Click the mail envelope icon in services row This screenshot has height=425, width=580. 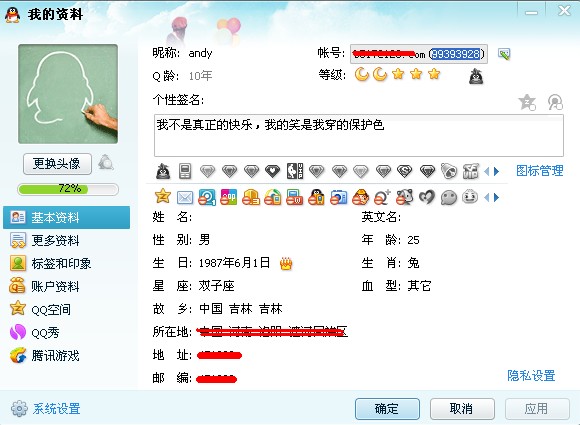click(x=185, y=198)
